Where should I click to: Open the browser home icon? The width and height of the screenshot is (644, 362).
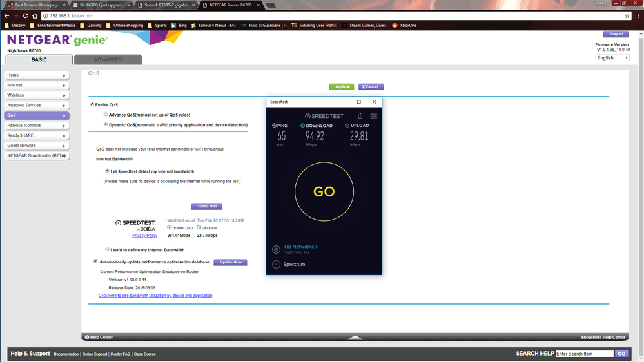point(35,15)
